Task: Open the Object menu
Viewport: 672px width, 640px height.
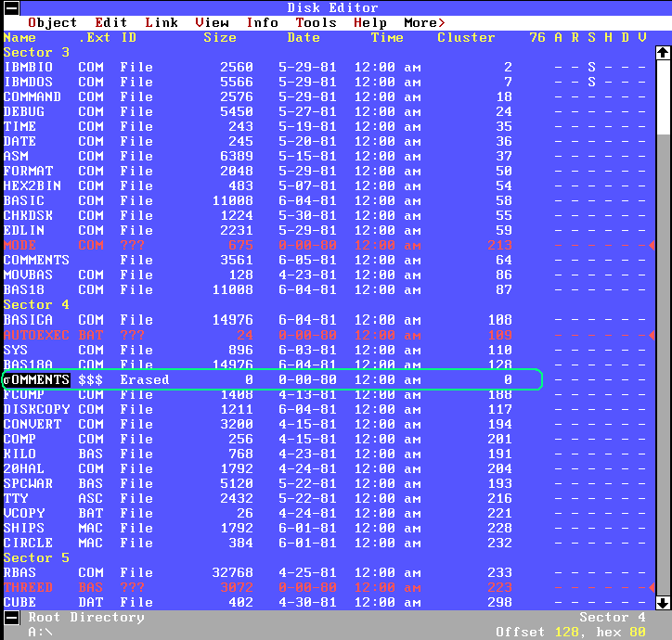Action: [x=53, y=22]
